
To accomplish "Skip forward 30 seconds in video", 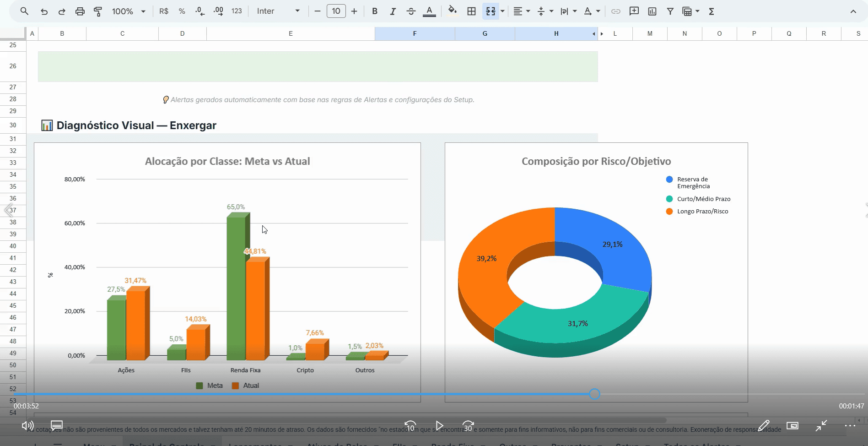I will 468,426.
